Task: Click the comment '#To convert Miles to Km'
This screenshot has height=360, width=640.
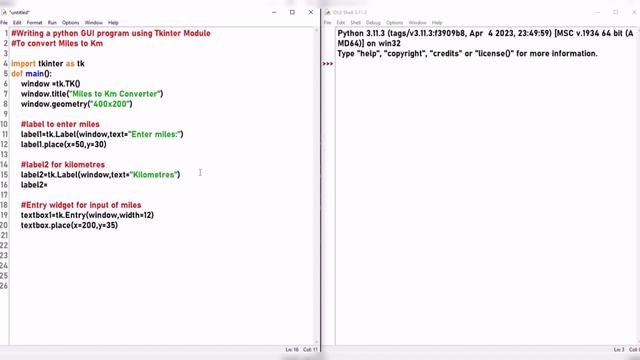Action: (57, 44)
